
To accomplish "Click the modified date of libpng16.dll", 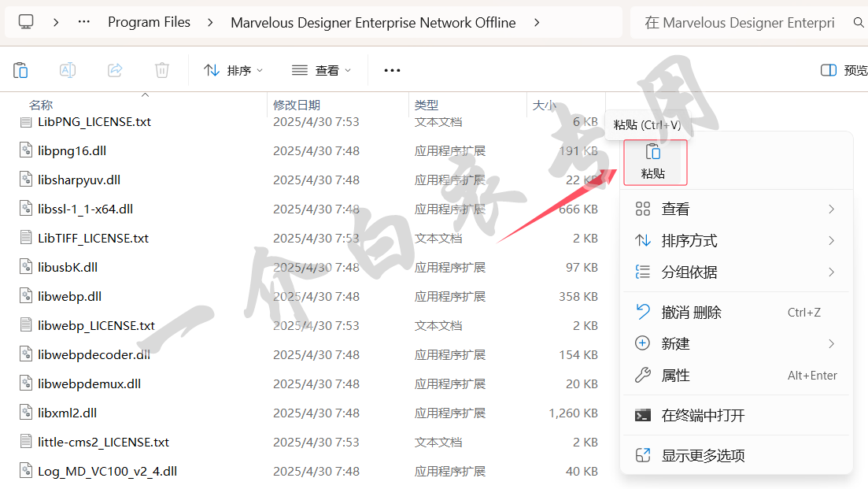I will [x=316, y=151].
